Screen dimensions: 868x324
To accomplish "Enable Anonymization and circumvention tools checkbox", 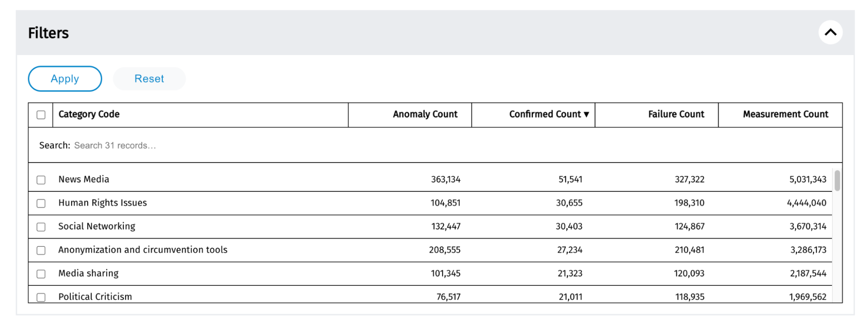I will click(41, 250).
